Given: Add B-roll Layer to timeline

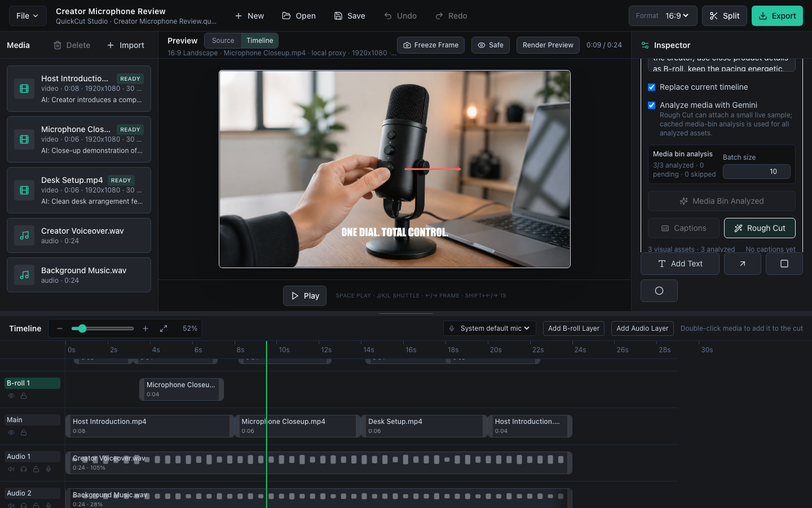Looking at the screenshot, I should pyautogui.click(x=573, y=329).
